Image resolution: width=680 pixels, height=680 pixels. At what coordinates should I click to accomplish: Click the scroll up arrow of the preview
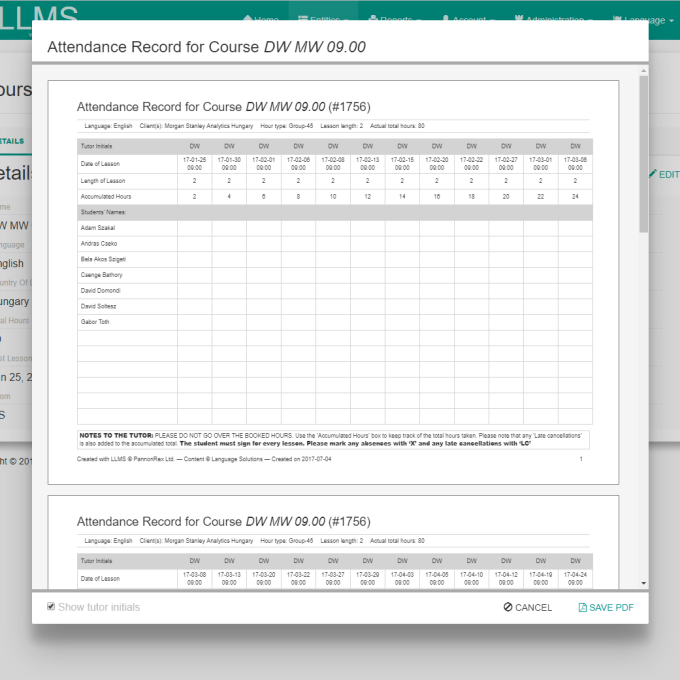[643, 72]
